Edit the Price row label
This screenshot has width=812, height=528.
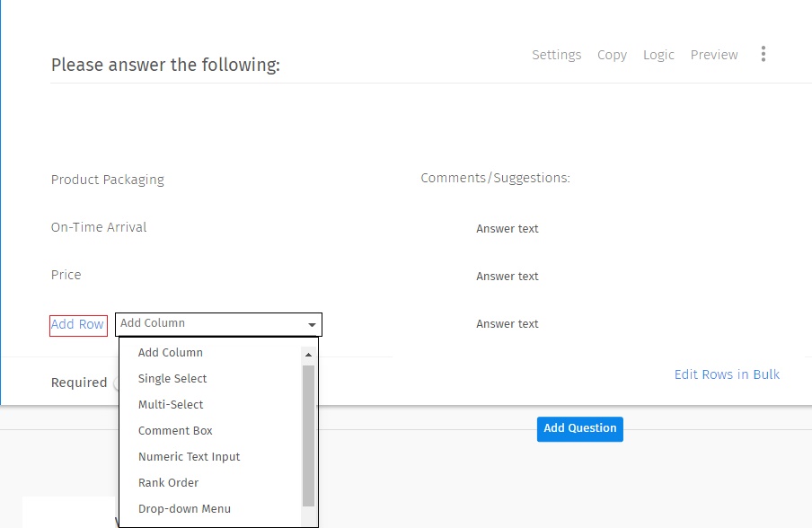(66, 275)
